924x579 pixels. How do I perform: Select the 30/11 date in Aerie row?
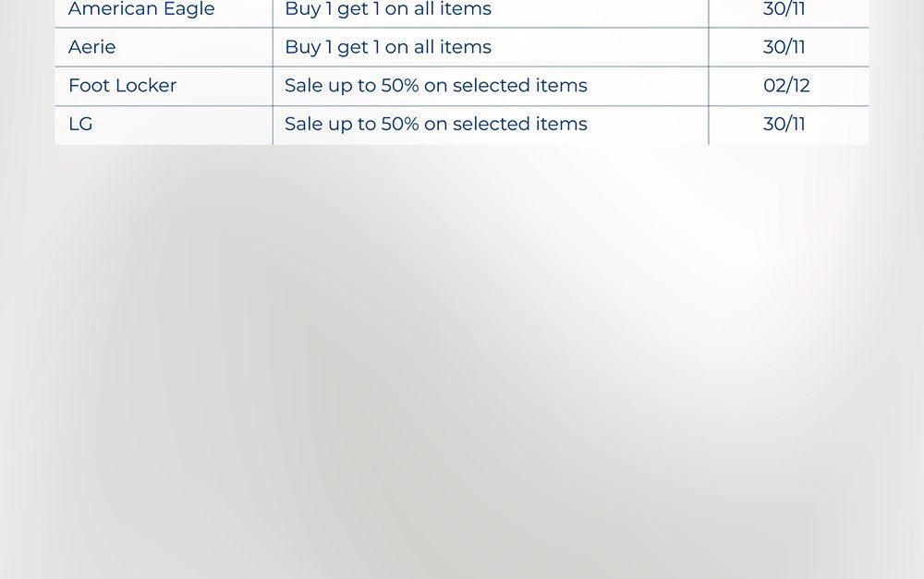[784, 47]
